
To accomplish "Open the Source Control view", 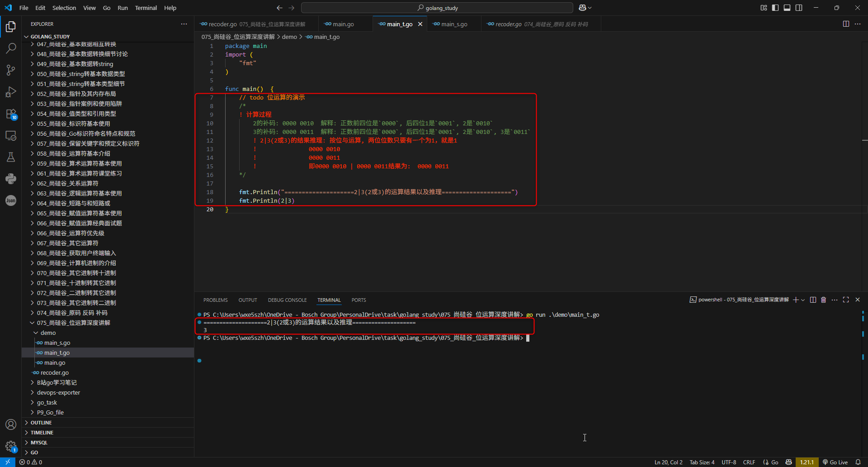I will point(11,70).
